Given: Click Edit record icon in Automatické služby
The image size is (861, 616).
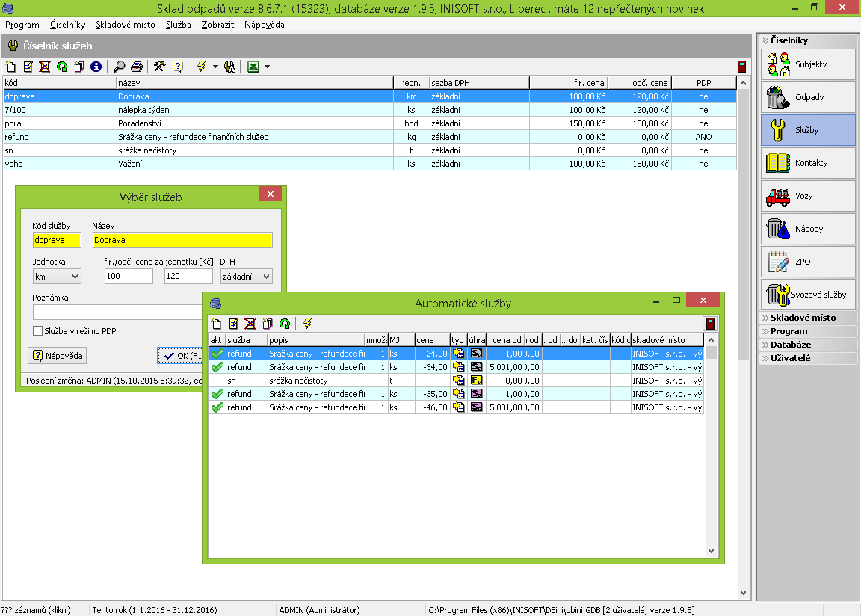Looking at the screenshot, I should pos(233,324).
